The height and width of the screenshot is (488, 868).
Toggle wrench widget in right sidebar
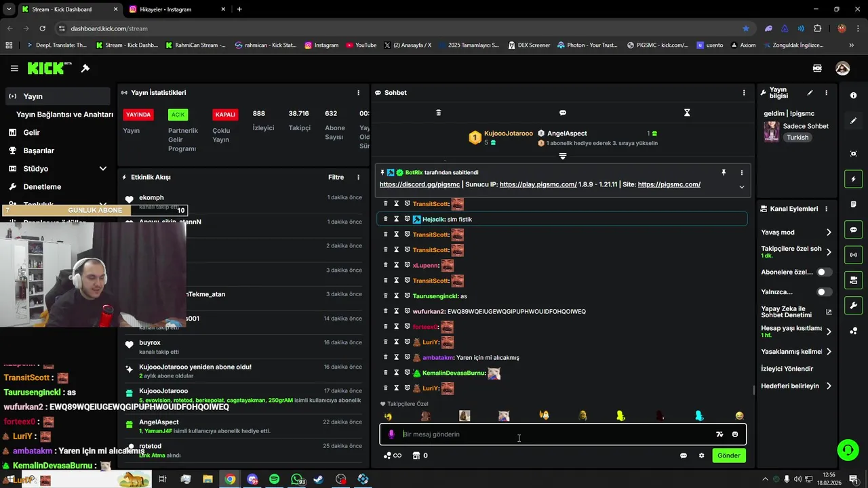(854, 306)
